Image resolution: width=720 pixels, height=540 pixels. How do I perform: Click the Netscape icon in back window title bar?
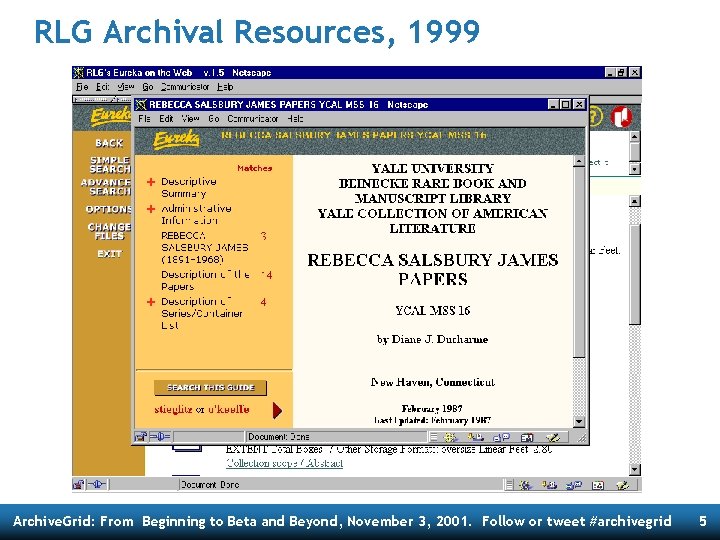click(79, 73)
